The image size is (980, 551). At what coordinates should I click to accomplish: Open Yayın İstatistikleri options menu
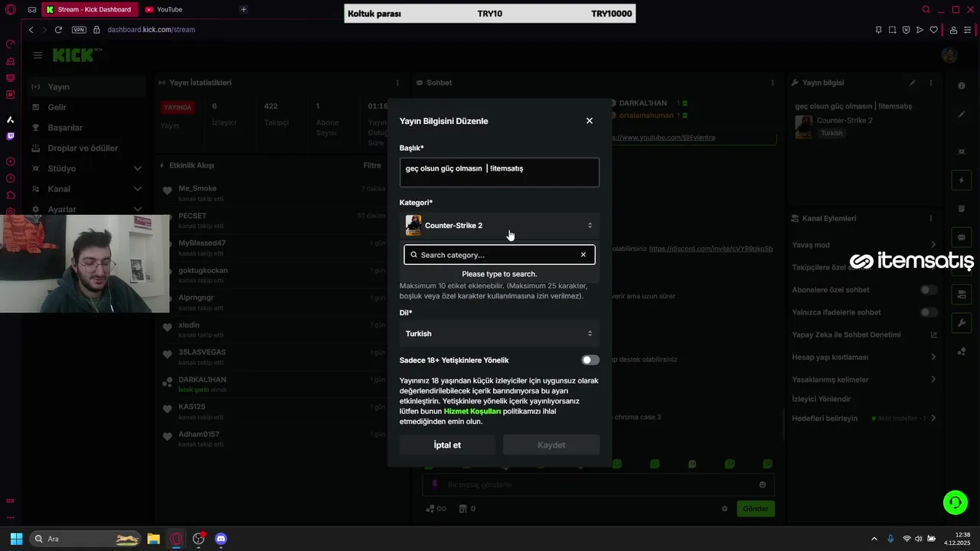tap(397, 83)
